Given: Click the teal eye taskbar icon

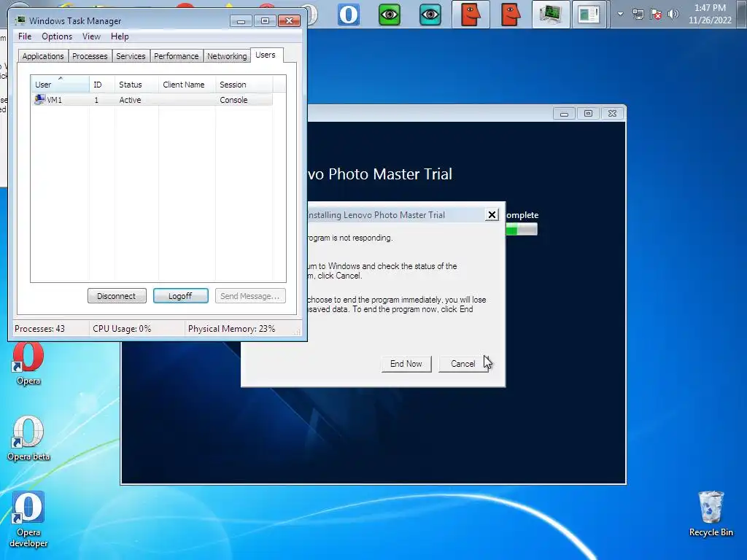Looking at the screenshot, I should click(x=430, y=15).
